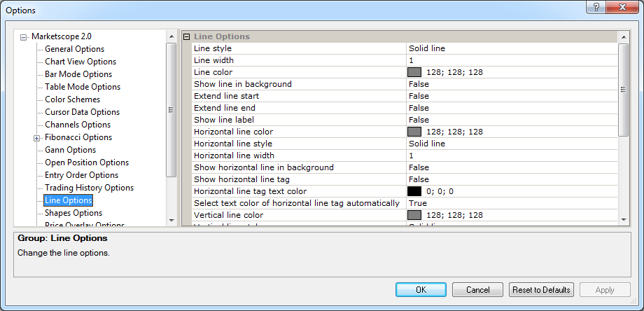Change Show horizontal line in background value
This screenshot has height=311, width=644.
[x=512, y=167]
